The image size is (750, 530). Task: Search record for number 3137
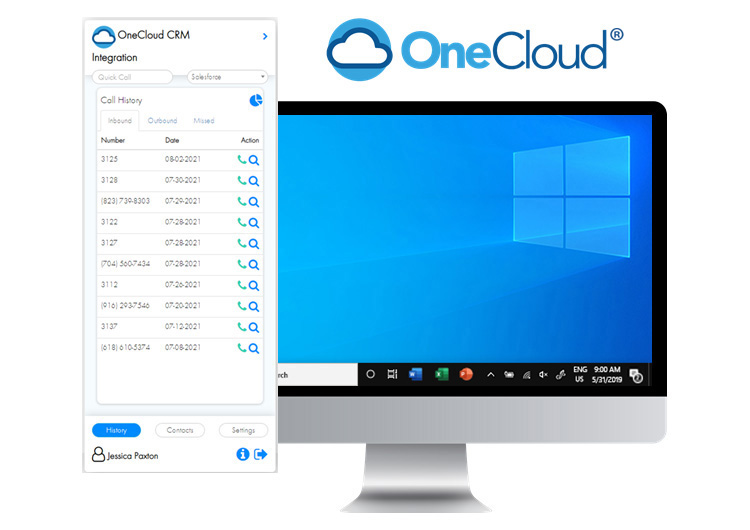[x=254, y=328]
